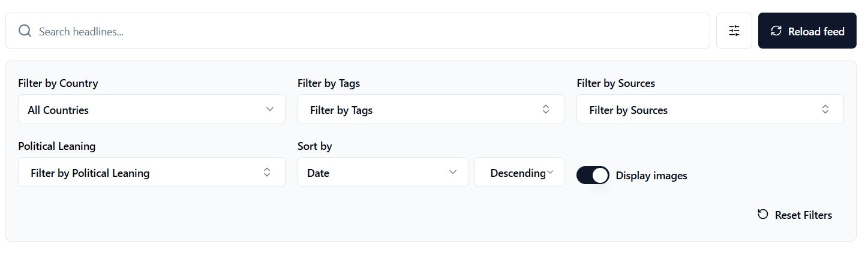Click the search magnifier icon
Image resolution: width=868 pixels, height=253 pixels.
coord(25,31)
